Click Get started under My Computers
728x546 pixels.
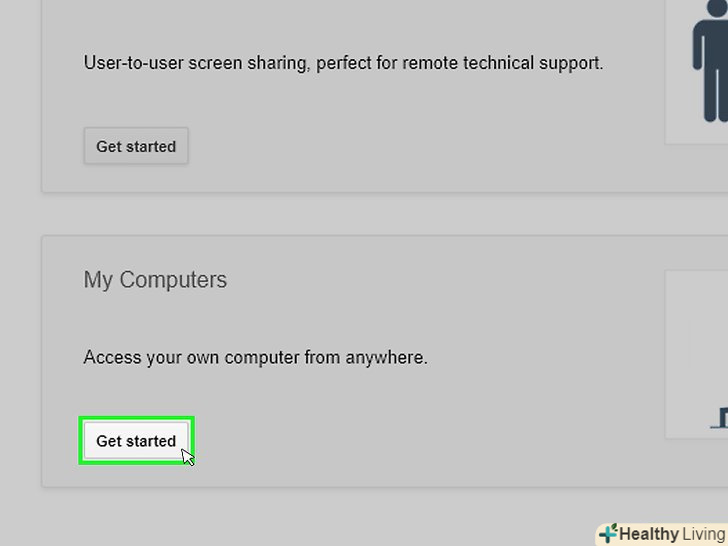136,441
